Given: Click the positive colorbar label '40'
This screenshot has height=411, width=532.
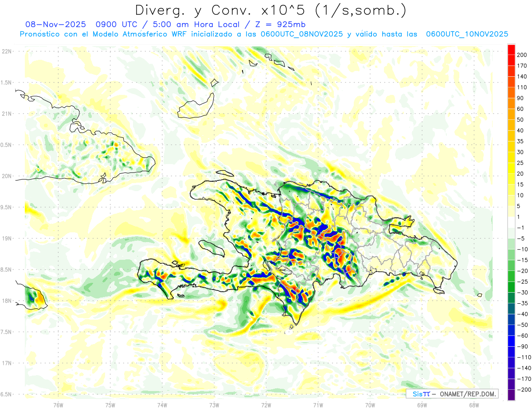Looking at the screenshot, I should point(521,130).
